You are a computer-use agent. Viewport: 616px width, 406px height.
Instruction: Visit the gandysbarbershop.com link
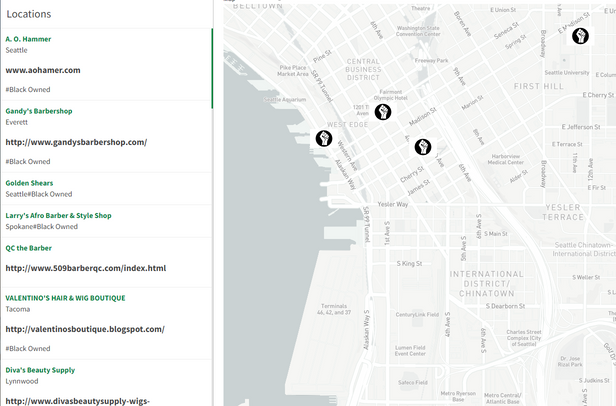point(76,142)
